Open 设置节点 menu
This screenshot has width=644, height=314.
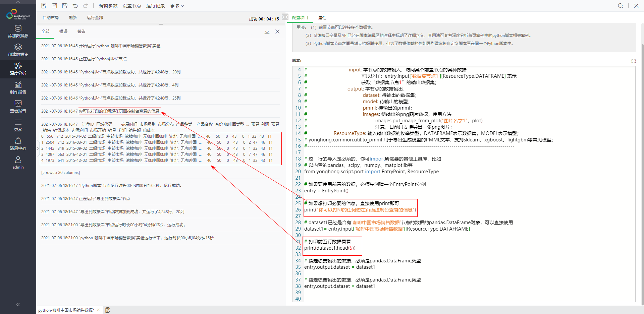click(132, 6)
